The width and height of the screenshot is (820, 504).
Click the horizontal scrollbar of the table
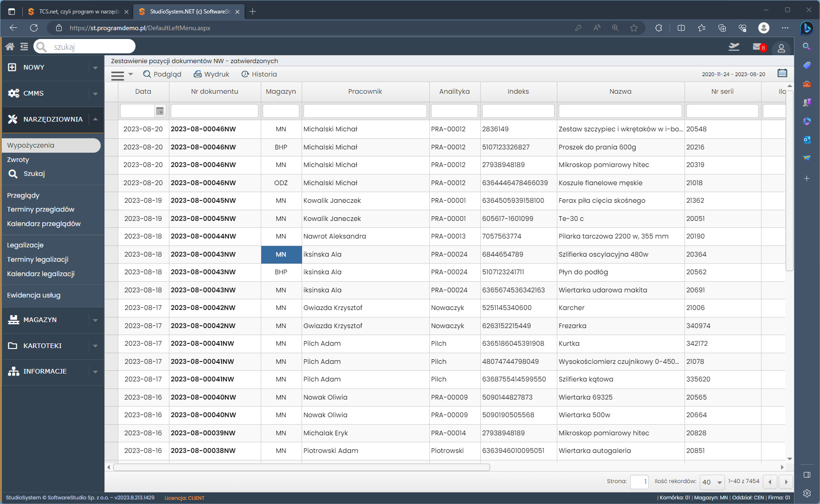(x=302, y=467)
